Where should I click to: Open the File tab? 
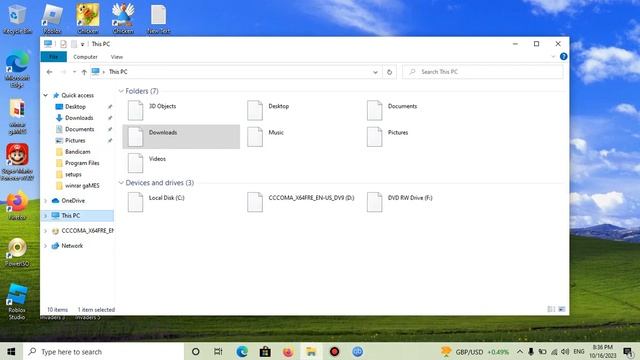pyautogui.click(x=54, y=57)
